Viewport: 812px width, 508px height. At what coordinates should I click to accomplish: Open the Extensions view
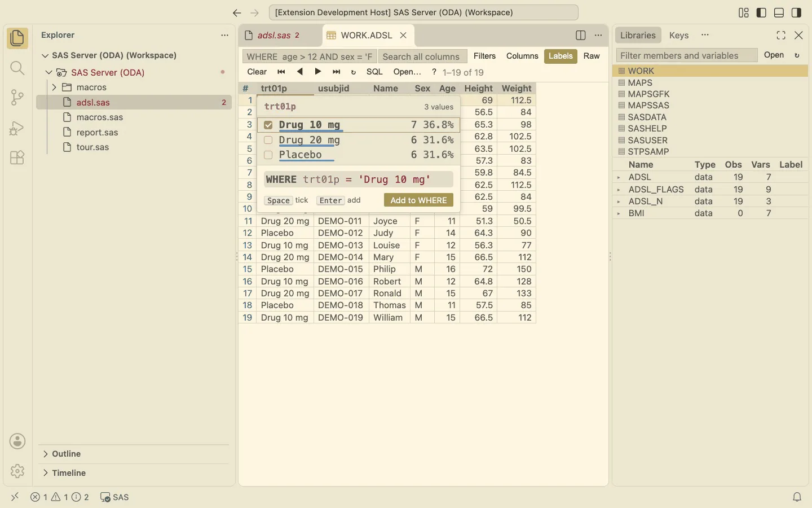pos(17,157)
